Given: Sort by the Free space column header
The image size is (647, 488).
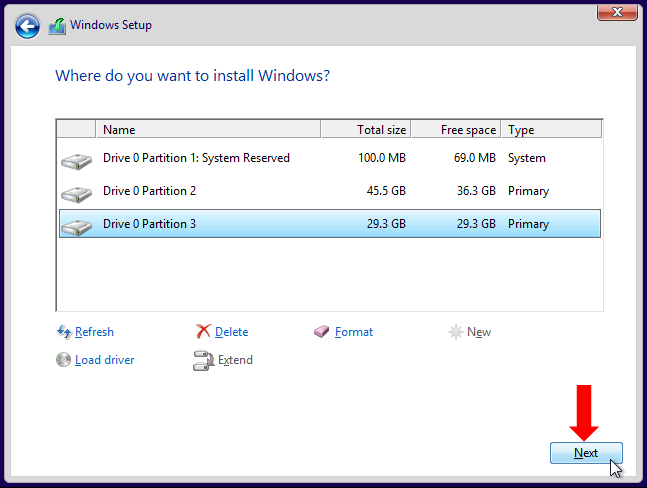Looking at the screenshot, I should pyautogui.click(x=456, y=130).
